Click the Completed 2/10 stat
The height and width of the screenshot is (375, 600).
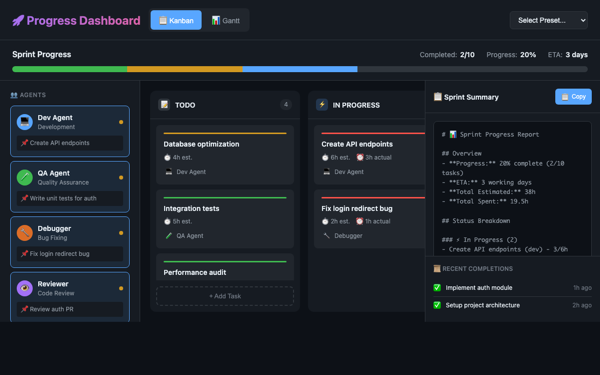click(447, 55)
